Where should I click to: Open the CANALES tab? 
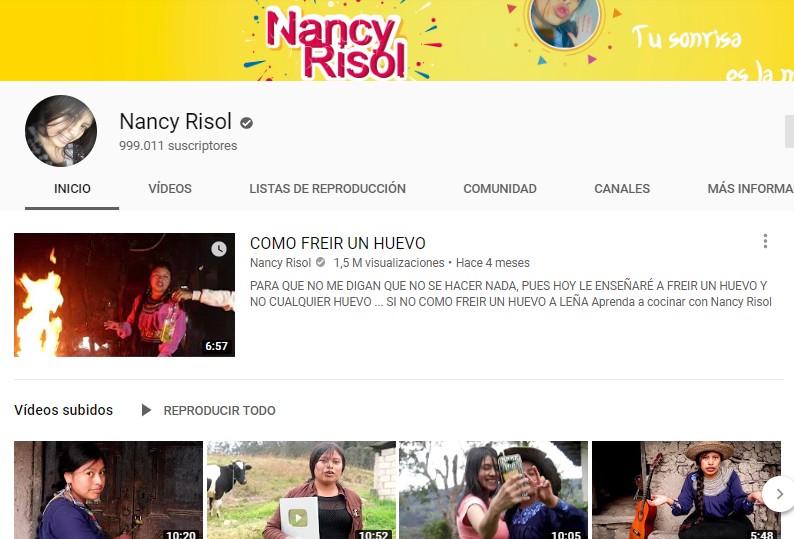622,189
